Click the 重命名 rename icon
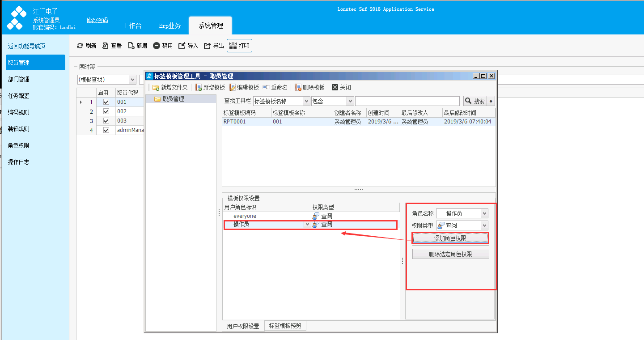This screenshot has height=340, width=644. [266, 87]
